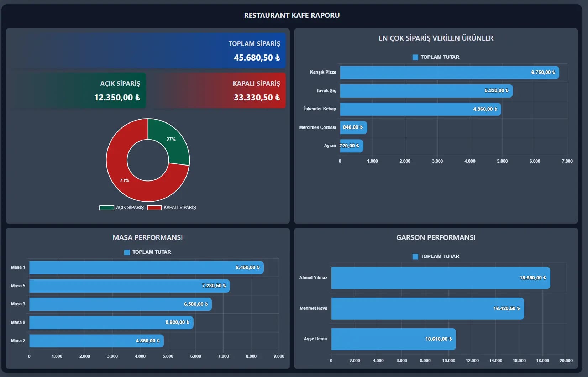Viewport: 588px width, 377px height.
Task: Click the TOPLAM SİPARİŞ total card
Action: pyautogui.click(x=148, y=51)
